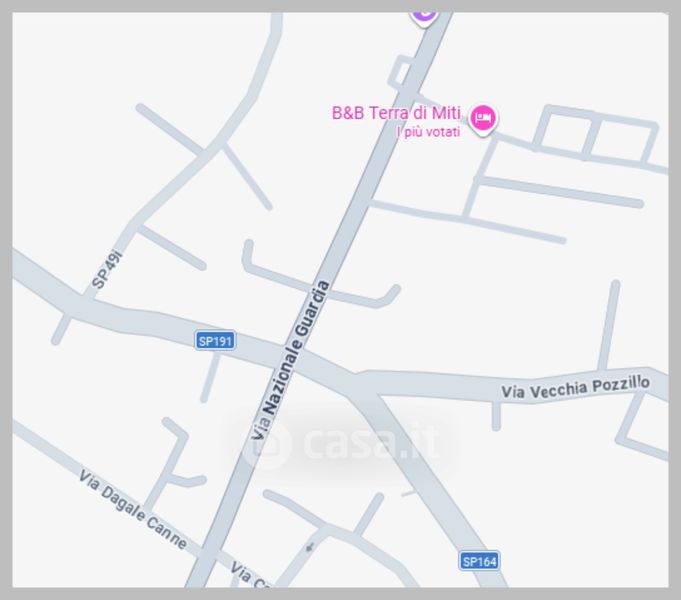Click the casa.it watermark text
Screen dimensions: 681x600
[x=371, y=441]
